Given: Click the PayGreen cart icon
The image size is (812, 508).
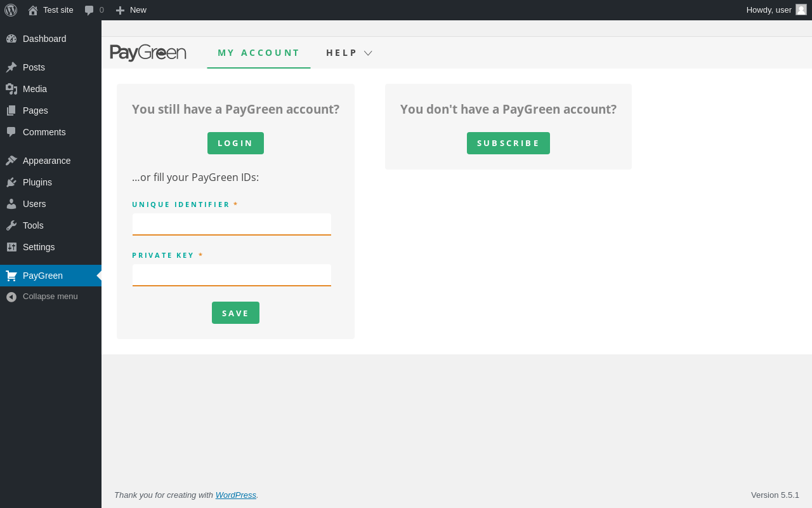Looking at the screenshot, I should coord(11,276).
